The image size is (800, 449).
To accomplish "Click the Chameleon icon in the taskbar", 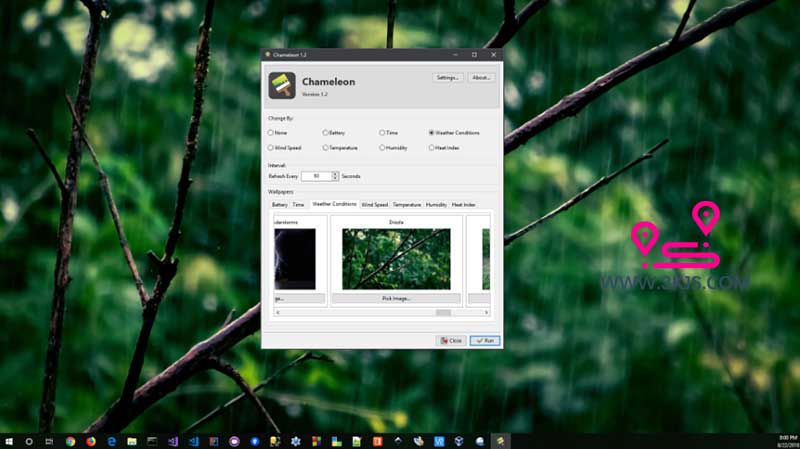I will pos(500,440).
